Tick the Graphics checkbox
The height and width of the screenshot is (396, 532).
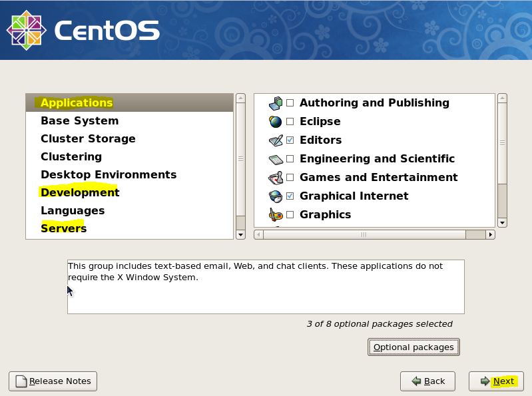pyautogui.click(x=290, y=214)
